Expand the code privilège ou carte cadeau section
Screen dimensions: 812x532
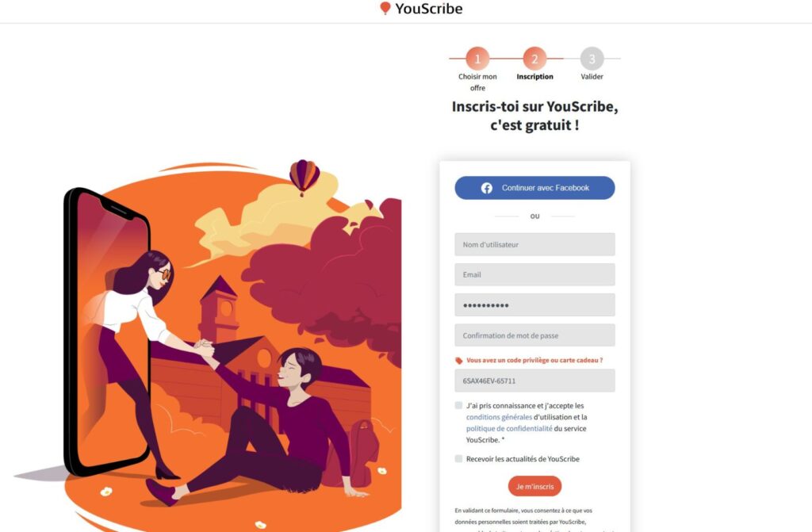pyautogui.click(x=534, y=360)
